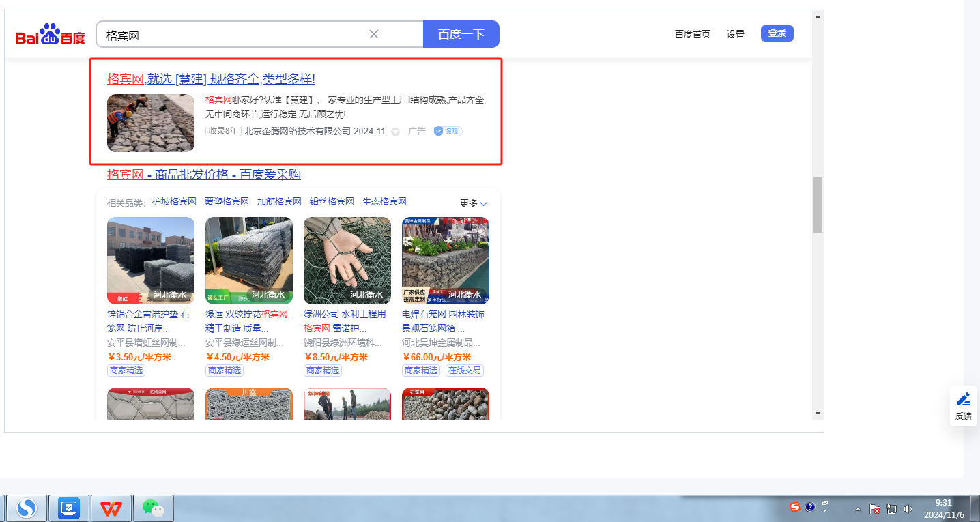Click the page vertical scrollbar thumb
The width and height of the screenshot is (980, 522).
[x=818, y=205]
